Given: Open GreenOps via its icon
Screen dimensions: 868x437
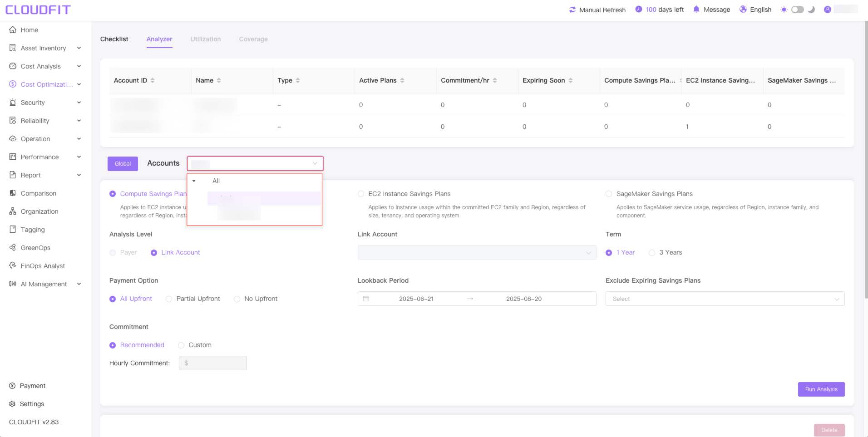Looking at the screenshot, I should pos(13,248).
